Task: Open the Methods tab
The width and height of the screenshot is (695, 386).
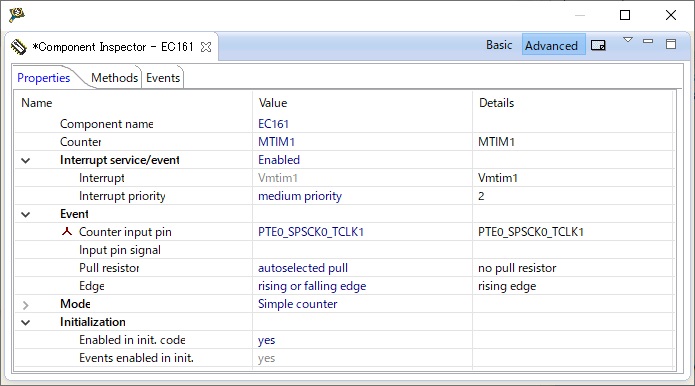Action: (114, 78)
